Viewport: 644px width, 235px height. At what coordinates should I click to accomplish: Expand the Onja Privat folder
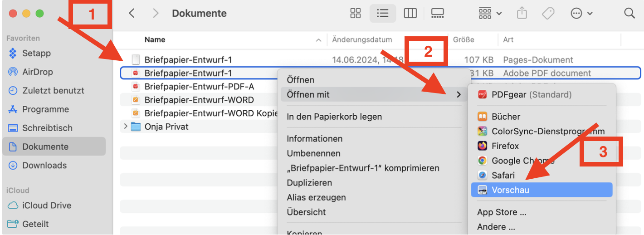(126, 127)
